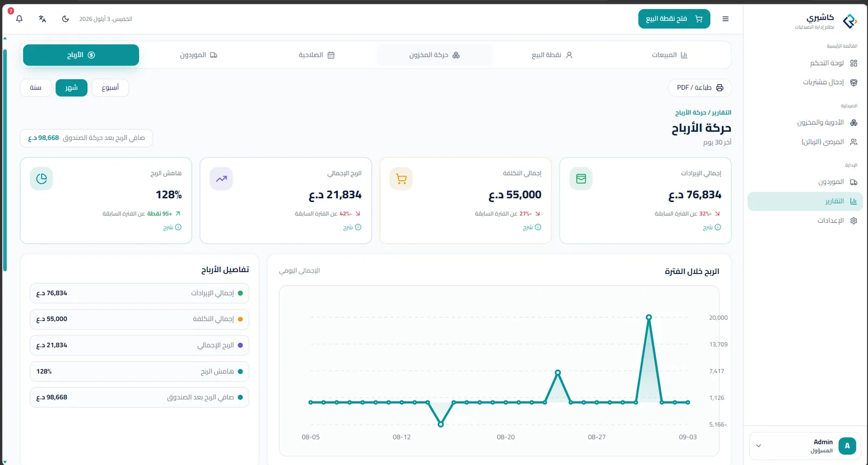Click the 20,000 peak point on chart

[x=649, y=318]
